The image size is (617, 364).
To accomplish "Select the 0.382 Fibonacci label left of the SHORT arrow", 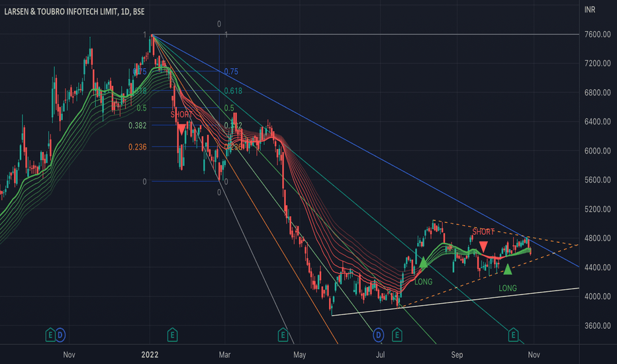I will (x=137, y=126).
